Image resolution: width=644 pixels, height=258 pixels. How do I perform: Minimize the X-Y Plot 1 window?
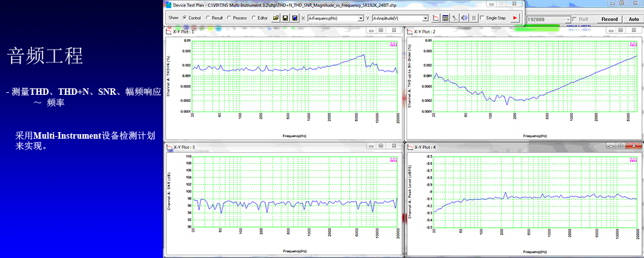coord(372,30)
